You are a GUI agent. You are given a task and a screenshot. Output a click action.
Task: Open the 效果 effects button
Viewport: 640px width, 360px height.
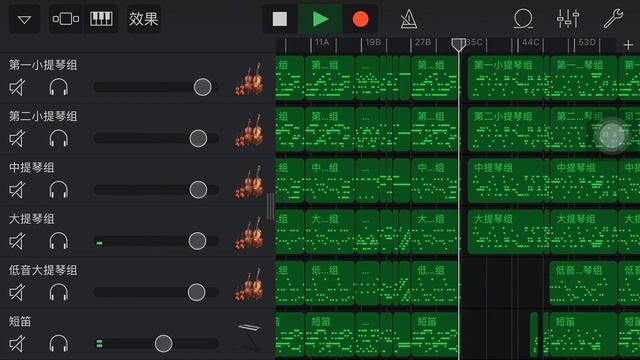tap(143, 19)
